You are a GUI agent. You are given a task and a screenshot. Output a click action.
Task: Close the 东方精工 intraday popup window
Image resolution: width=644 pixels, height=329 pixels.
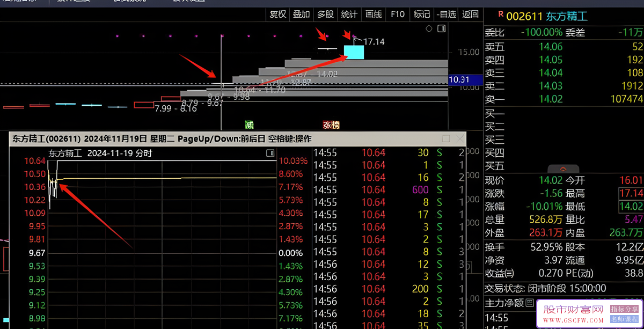click(460, 138)
